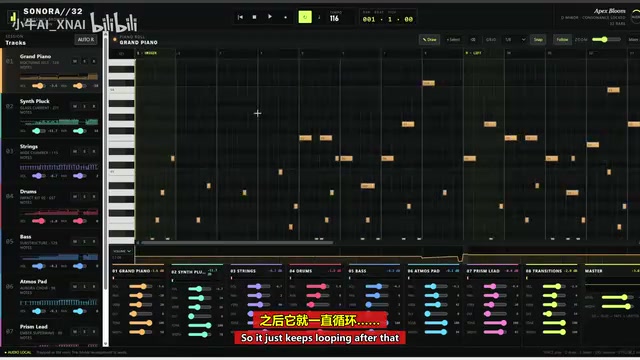Solo the Grand Piano track
Image resolution: width=640 pixels, height=360 pixels.
tap(84, 61)
